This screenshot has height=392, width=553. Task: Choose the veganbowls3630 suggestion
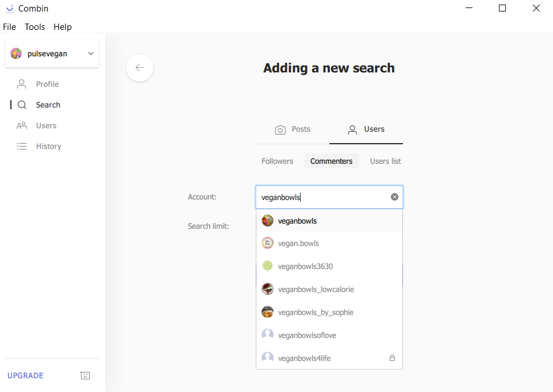coord(329,266)
